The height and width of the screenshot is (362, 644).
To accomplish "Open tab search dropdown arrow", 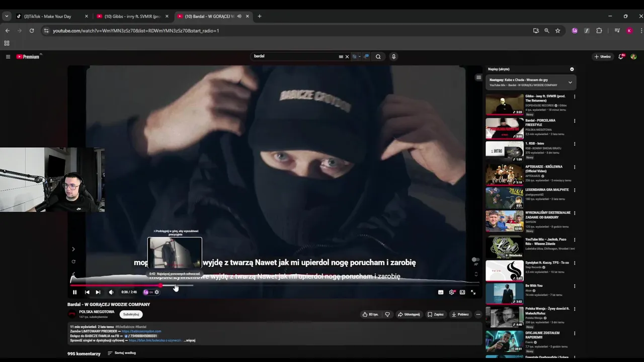I will (7, 16).
